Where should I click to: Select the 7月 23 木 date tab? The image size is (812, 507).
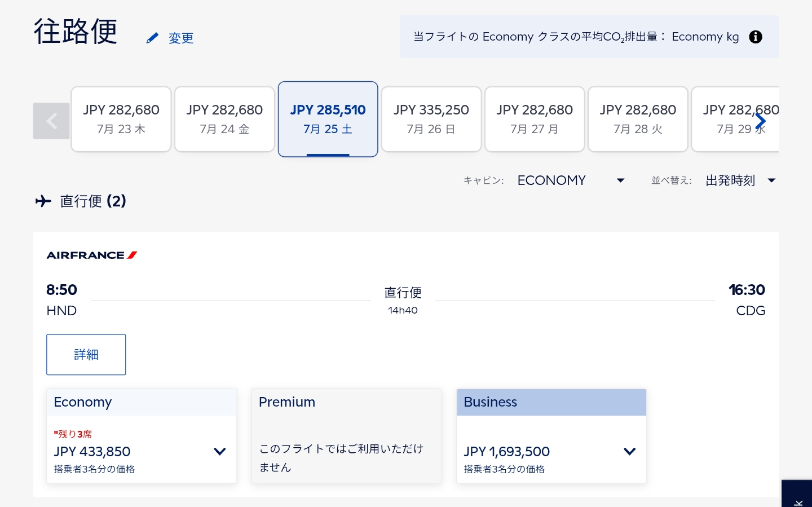click(x=121, y=119)
